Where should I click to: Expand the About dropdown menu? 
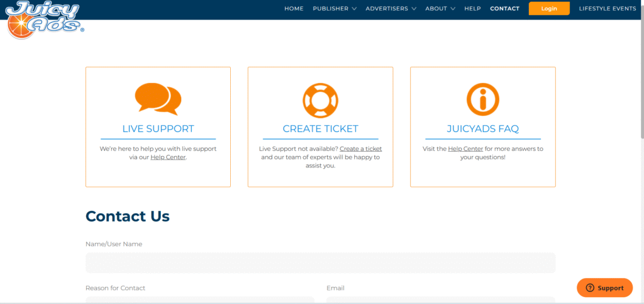tap(440, 9)
